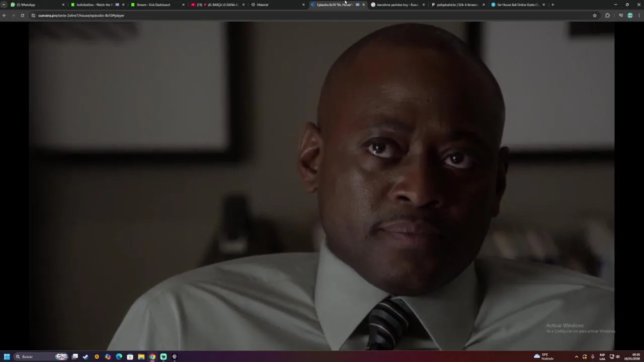Open Task View on the taskbar
Image resolution: width=644 pixels, height=362 pixels.
[75, 356]
